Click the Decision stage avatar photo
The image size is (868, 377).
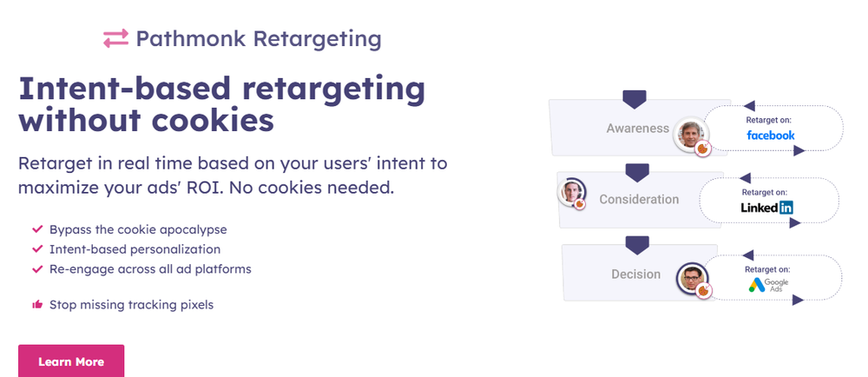[x=693, y=278]
